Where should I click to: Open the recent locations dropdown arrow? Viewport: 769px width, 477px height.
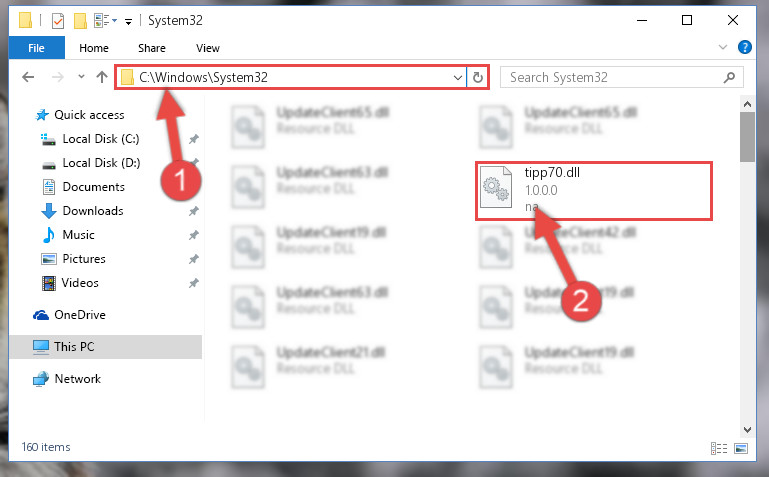pyautogui.click(x=81, y=77)
